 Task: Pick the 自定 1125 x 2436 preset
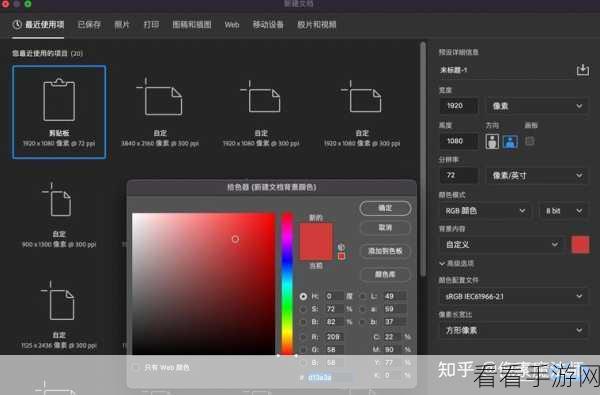(59, 316)
